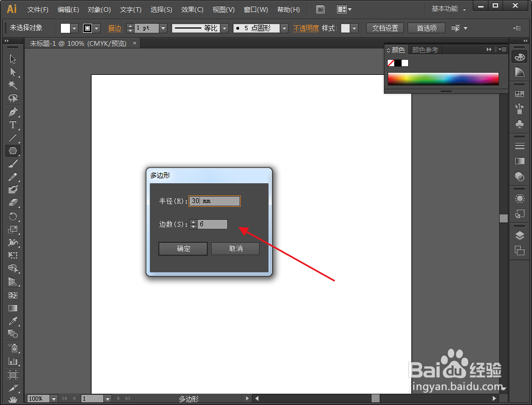Image resolution: width=532 pixels, height=405 pixels.
Task: Select the Lasso tool
Action: pos(13,98)
